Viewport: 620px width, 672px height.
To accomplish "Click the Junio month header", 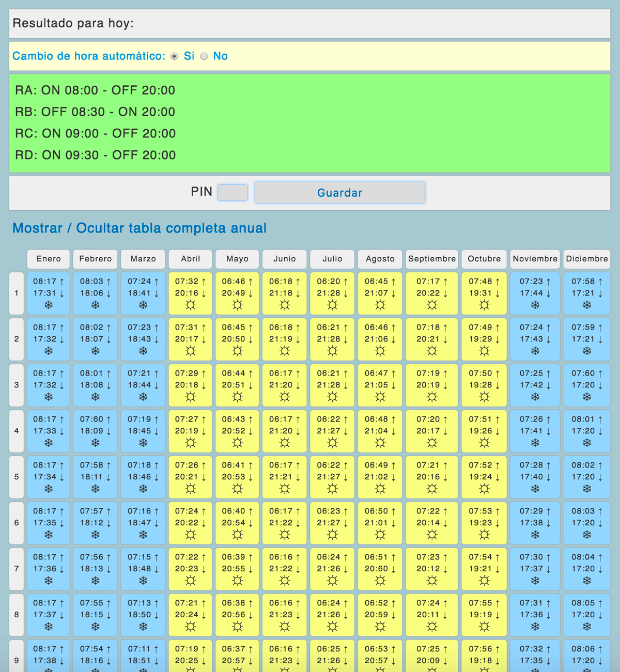I will [285, 259].
